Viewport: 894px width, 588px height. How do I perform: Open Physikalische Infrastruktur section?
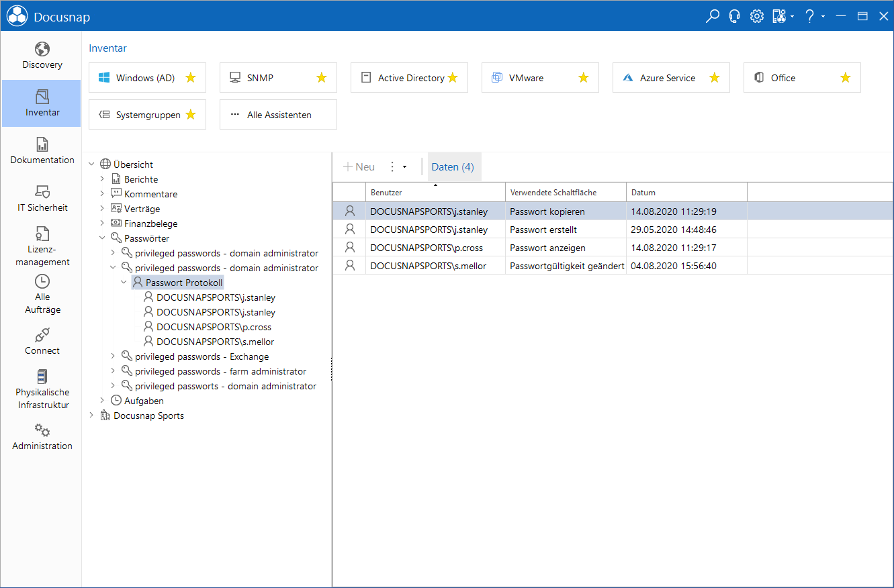42,389
